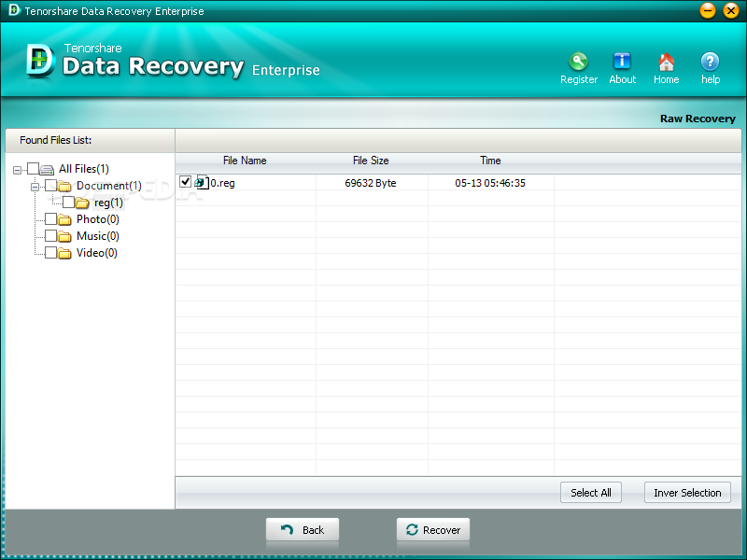The width and height of the screenshot is (747, 560).
Task: Select Photo(0) tree label
Action: click(x=98, y=219)
